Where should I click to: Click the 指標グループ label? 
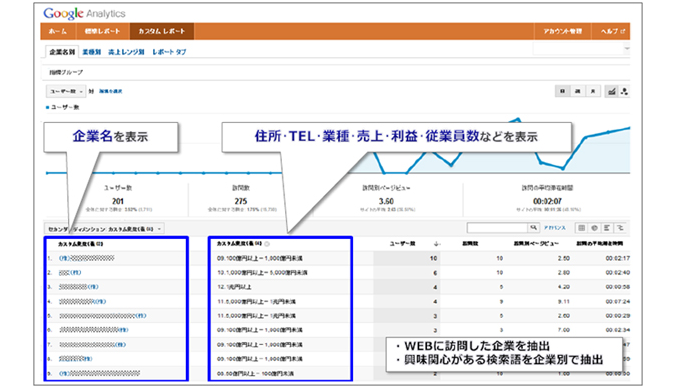[x=66, y=72]
